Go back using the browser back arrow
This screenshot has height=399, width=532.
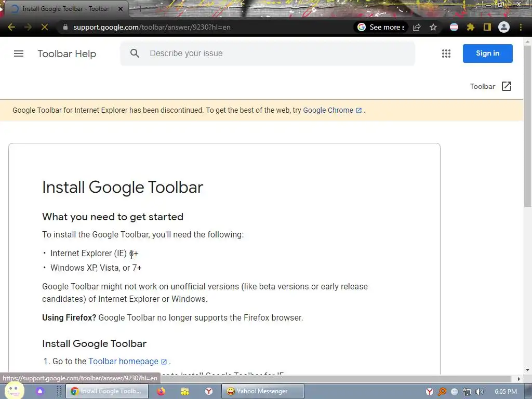click(x=11, y=27)
